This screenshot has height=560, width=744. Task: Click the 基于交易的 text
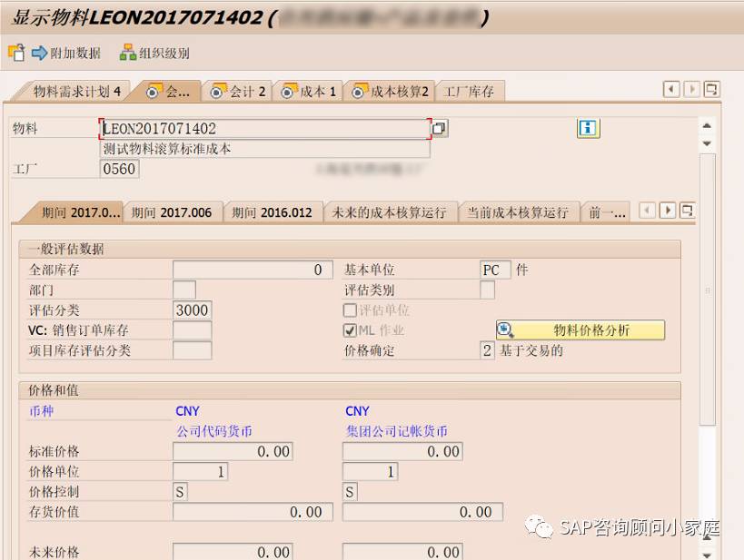pos(531,350)
